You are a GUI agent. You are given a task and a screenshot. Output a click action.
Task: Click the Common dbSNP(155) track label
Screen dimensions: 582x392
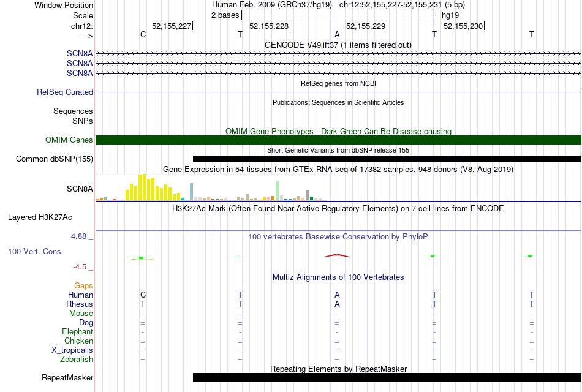(x=55, y=159)
